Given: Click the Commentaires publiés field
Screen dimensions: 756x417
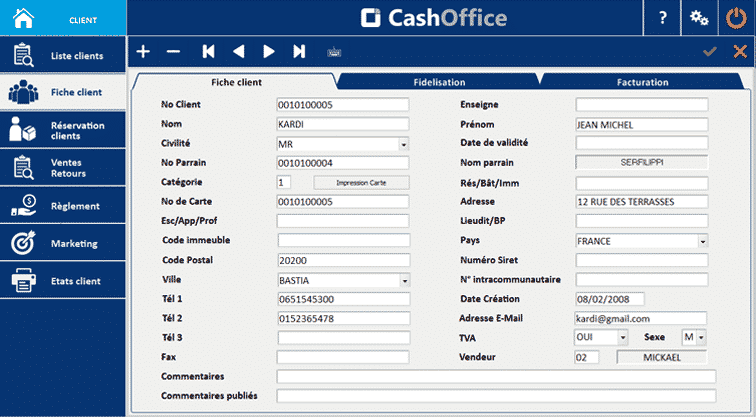Looking at the screenshot, I should coord(497,396).
